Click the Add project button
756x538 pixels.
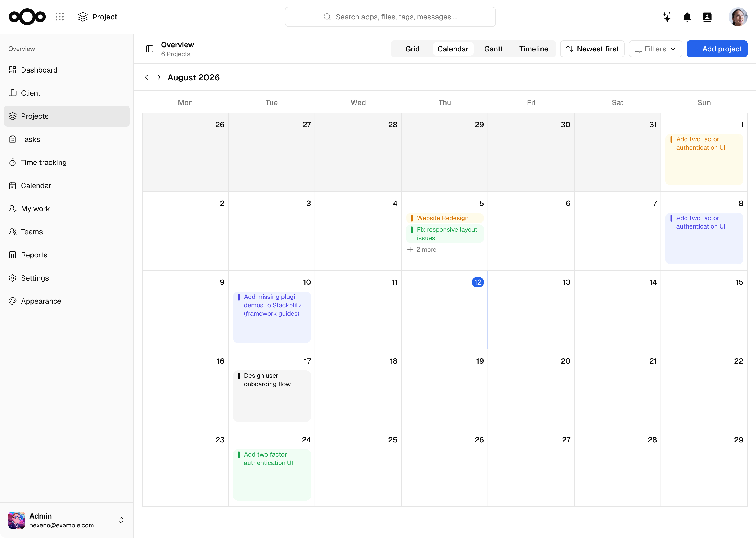tap(717, 49)
